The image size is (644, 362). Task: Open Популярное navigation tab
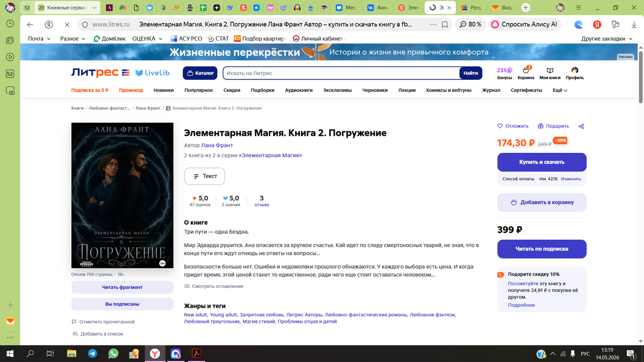(199, 91)
